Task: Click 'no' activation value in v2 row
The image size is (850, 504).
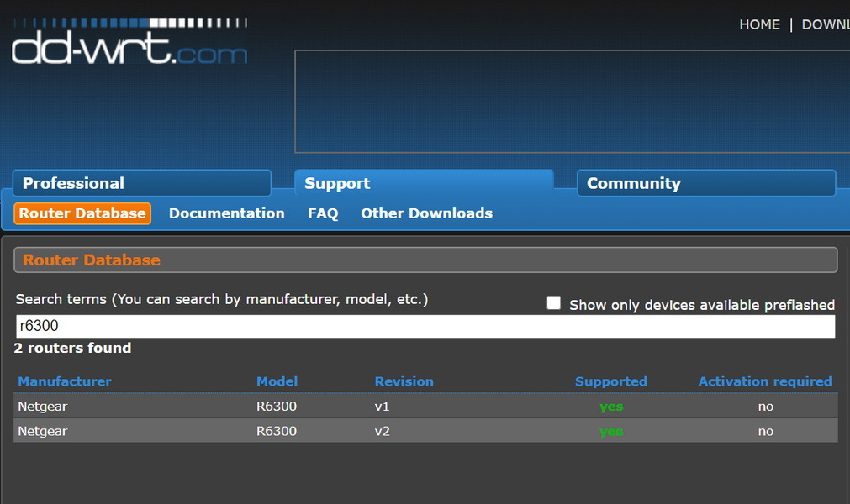Action: click(765, 432)
